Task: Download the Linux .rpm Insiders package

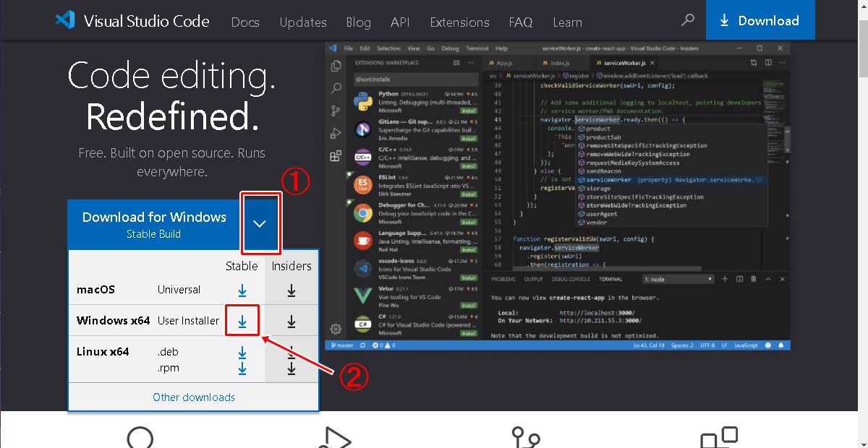Action: coord(292,368)
